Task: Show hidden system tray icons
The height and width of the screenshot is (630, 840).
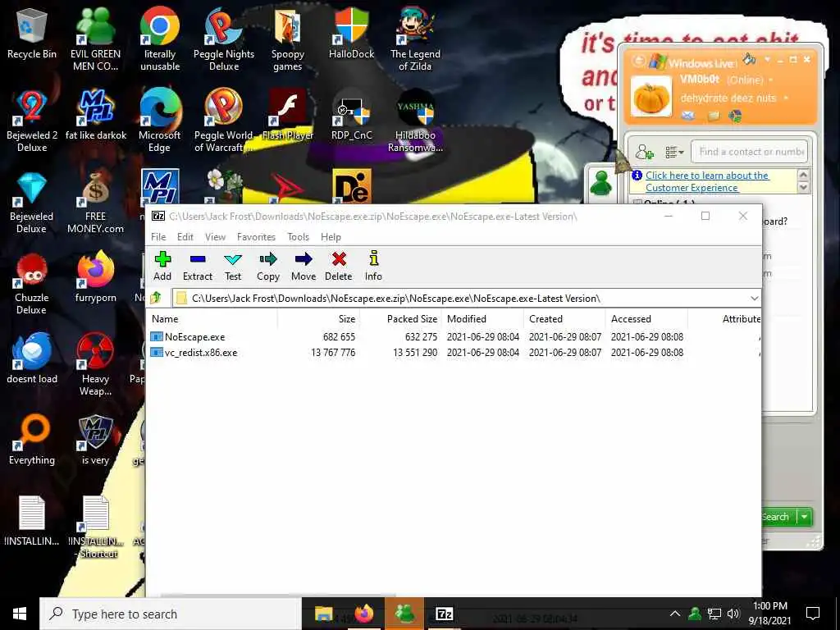Action: coord(675,614)
